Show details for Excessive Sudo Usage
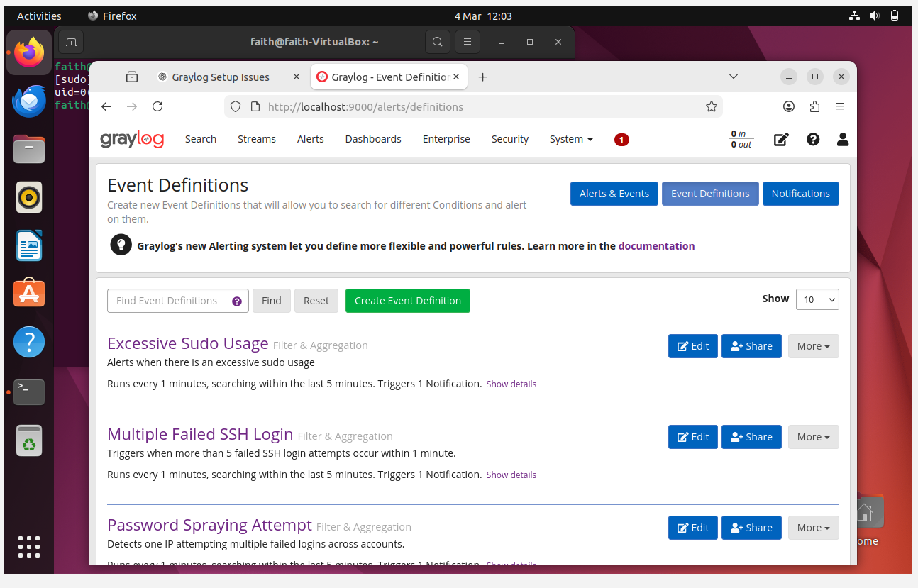 511,384
